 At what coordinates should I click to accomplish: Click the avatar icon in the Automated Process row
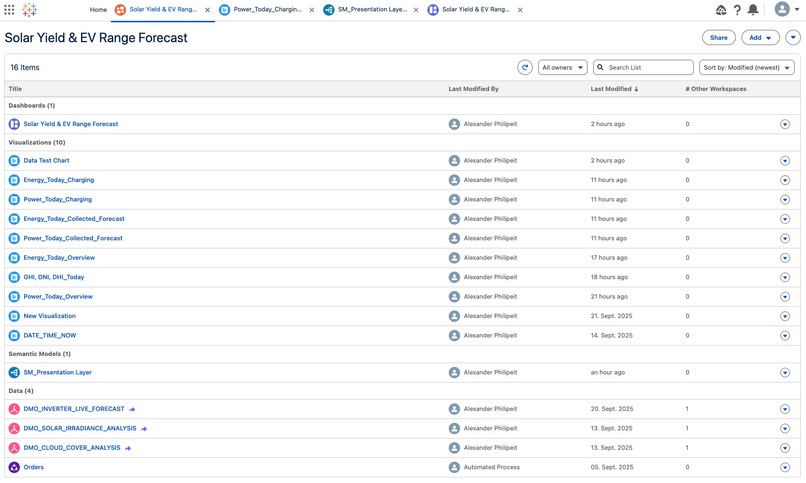(454, 467)
